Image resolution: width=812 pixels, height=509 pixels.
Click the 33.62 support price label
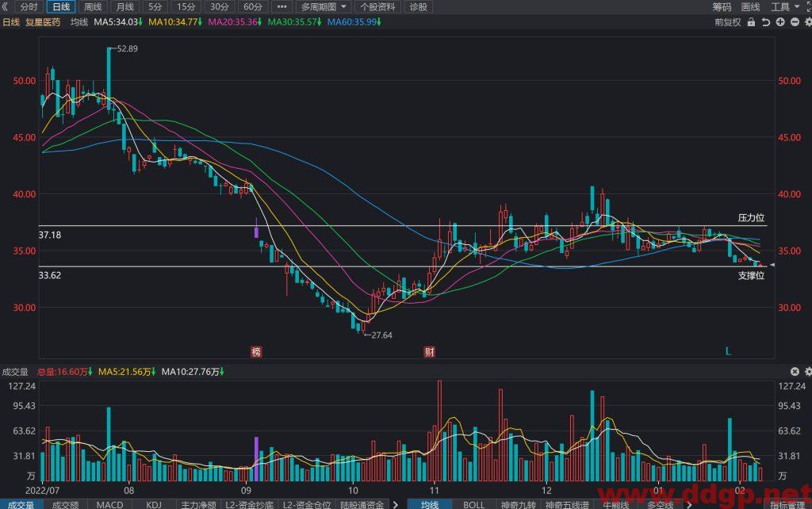pos(50,275)
